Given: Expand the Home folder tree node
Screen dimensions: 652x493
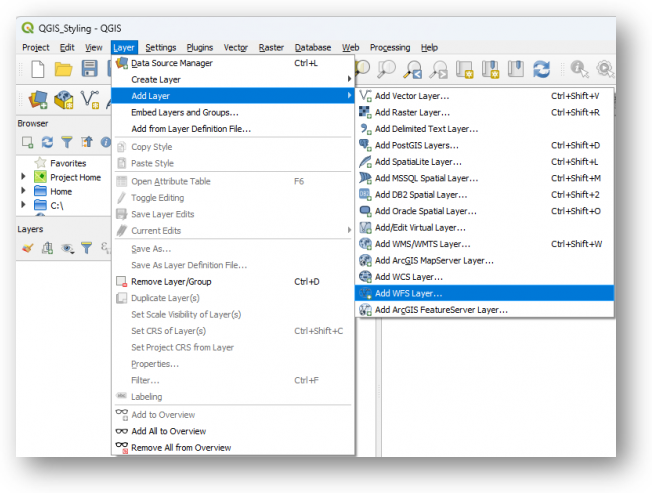Looking at the screenshot, I should [23, 191].
